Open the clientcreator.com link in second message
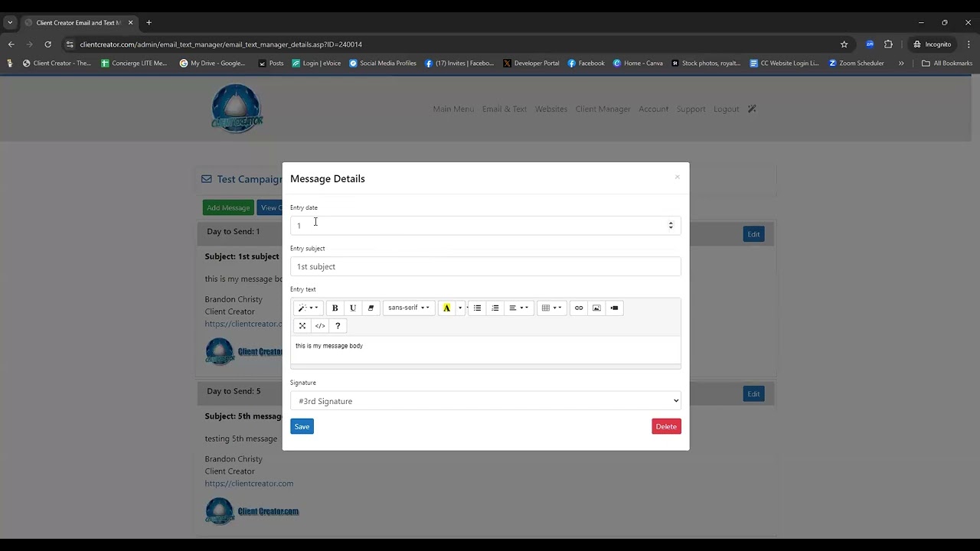The height and width of the screenshot is (551, 980). (249, 483)
